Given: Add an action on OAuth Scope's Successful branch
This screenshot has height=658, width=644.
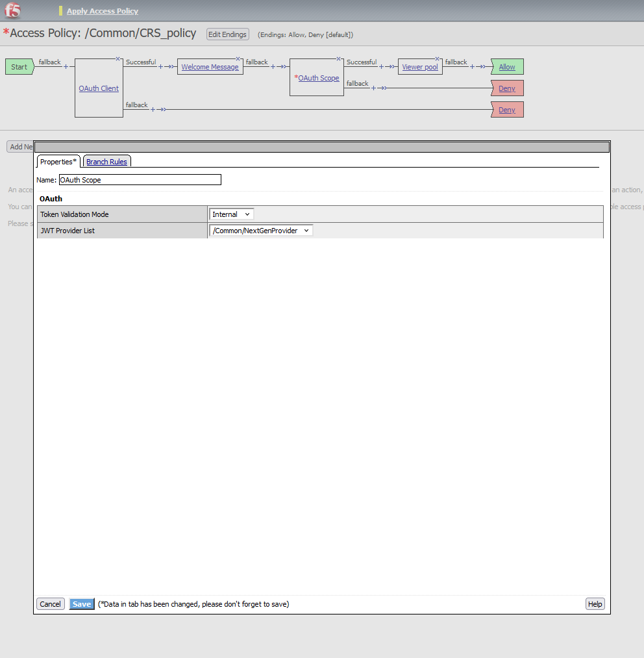Looking at the screenshot, I should click(381, 66).
